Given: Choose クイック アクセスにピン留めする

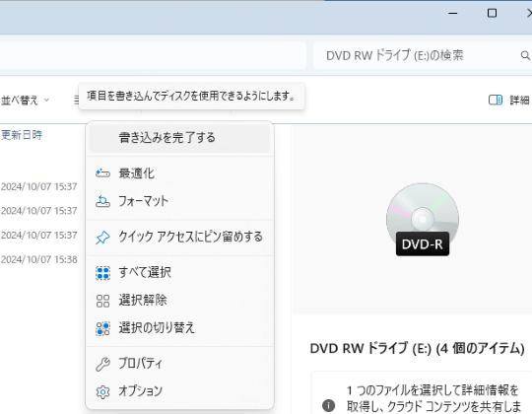Looking at the screenshot, I should click(x=179, y=237).
